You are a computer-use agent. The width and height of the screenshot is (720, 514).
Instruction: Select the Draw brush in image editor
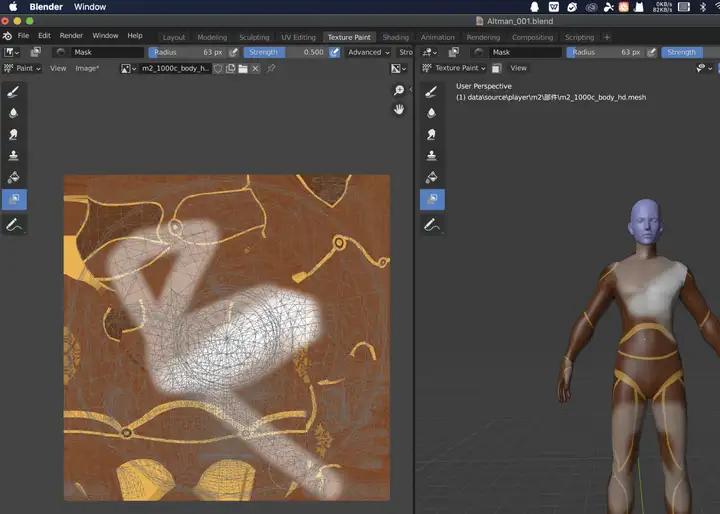[x=15, y=91]
